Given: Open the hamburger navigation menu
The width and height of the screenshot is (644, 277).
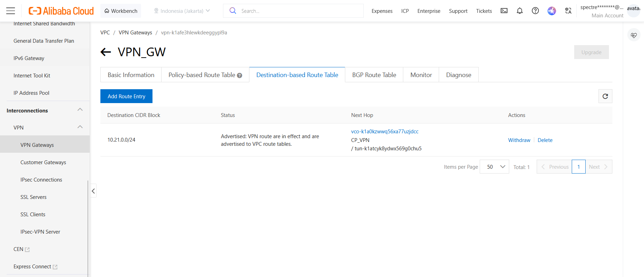Looking at the screenshot, I should 11,11.
